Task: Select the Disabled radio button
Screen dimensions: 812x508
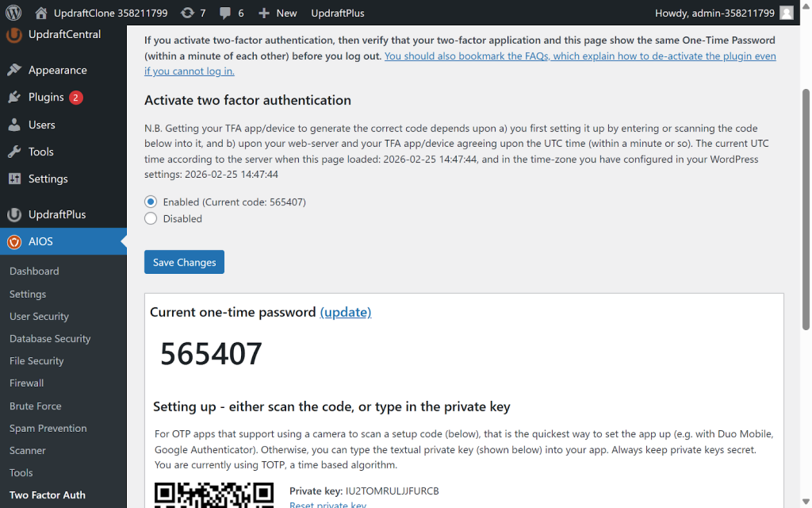Action: 151,218
